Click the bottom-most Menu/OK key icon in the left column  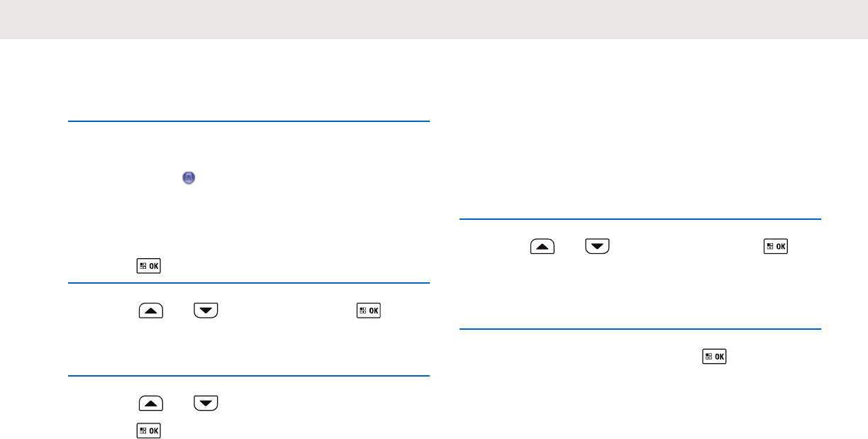pos(149,430)
